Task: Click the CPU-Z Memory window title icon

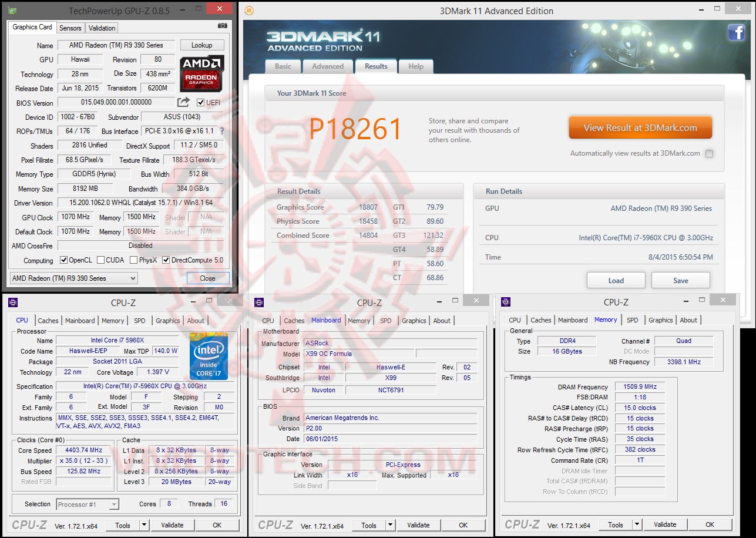Action: pos(506,302)
